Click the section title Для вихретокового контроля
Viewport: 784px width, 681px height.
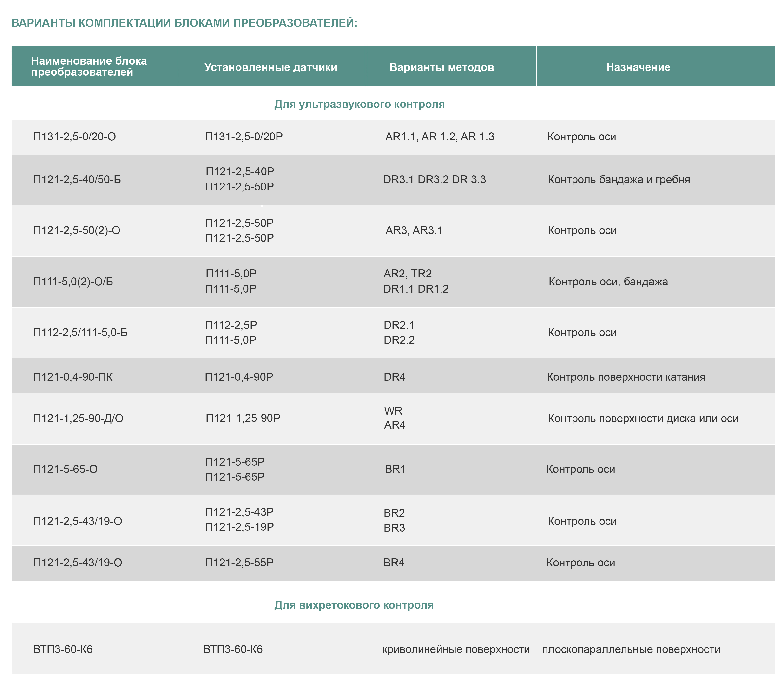(x=354, y=605)
